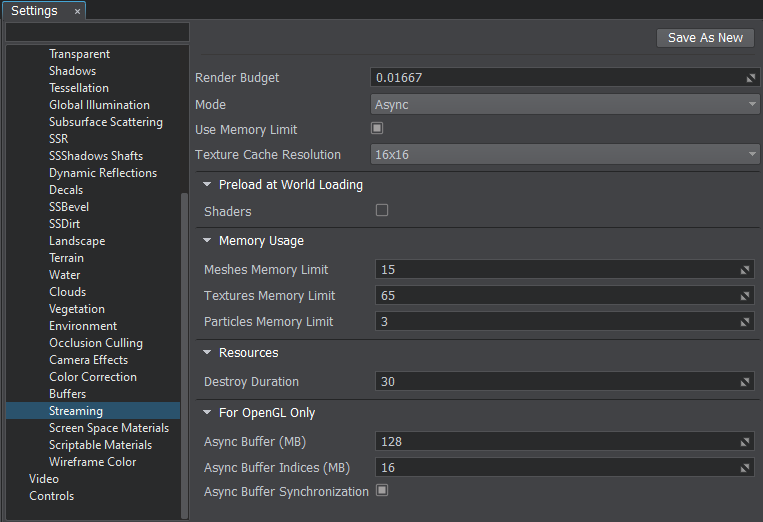This screenshot has height=522, width=763.
Task: Select Controls in the settings tree
Action: (52, 496)
